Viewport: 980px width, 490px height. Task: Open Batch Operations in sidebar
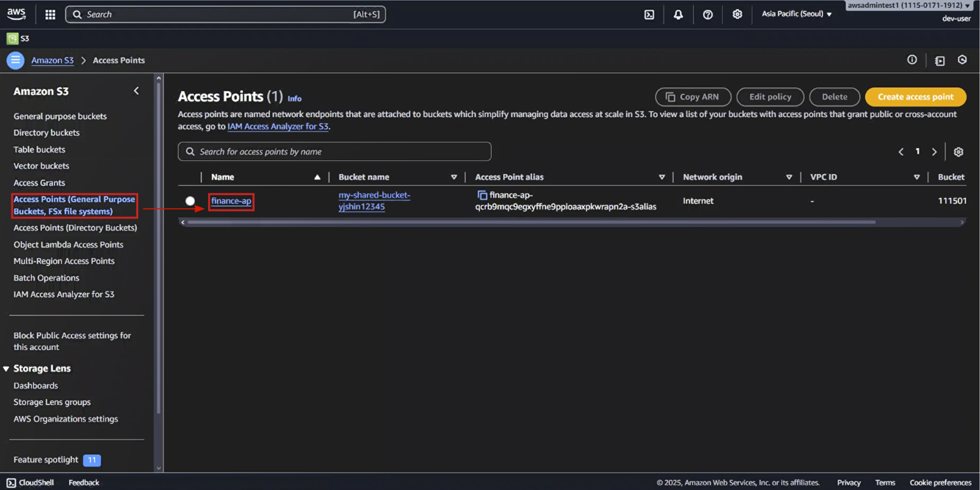point(47,278)
